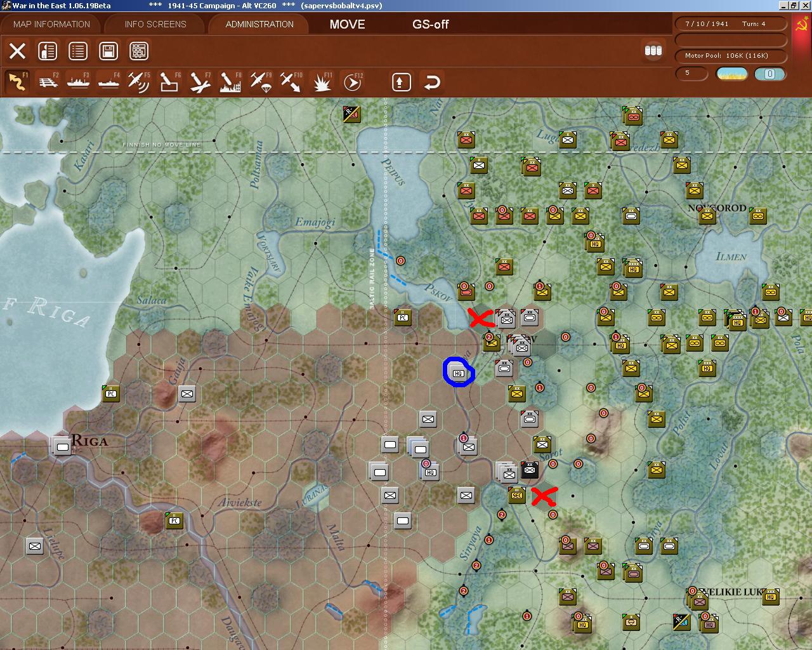Image resolution: width=812 pixels, height=650 pixels.
Task: Click the MOVE mode label
Action: click(x=347, y=24)
